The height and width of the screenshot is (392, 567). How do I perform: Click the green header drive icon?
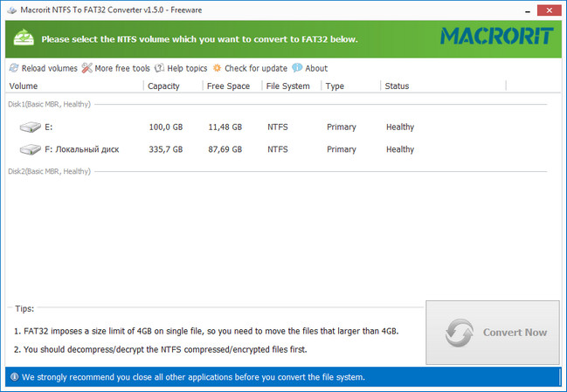(24, 39)
